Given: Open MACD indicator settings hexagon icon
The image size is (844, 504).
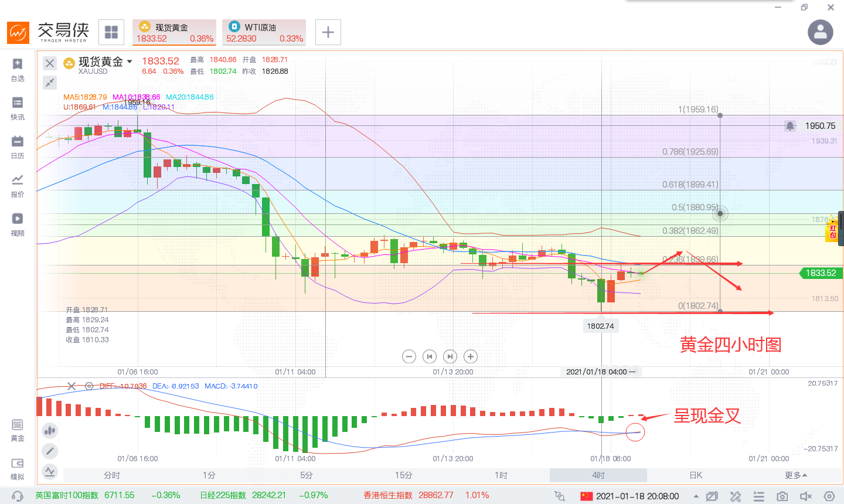Looking at the screenshot, I should tap(89, 386).
